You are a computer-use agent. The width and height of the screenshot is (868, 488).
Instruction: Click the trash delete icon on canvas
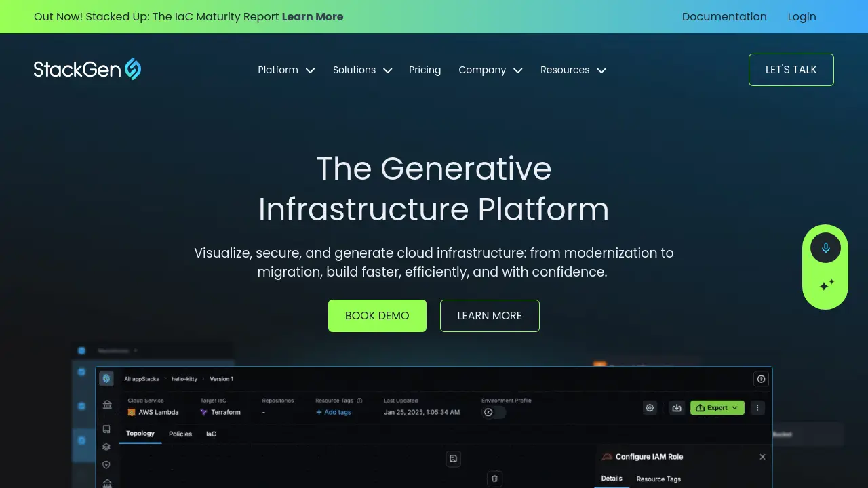pyautogui.click(x=495, y=479)
